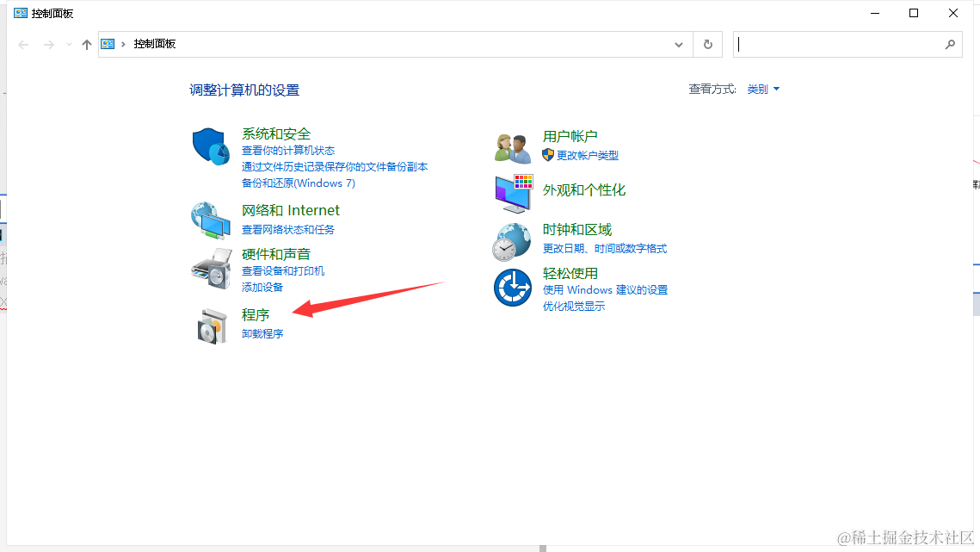980x552 pixels.
Task: Open the 类别 view mode dropdown
Action: click(762, 89)
